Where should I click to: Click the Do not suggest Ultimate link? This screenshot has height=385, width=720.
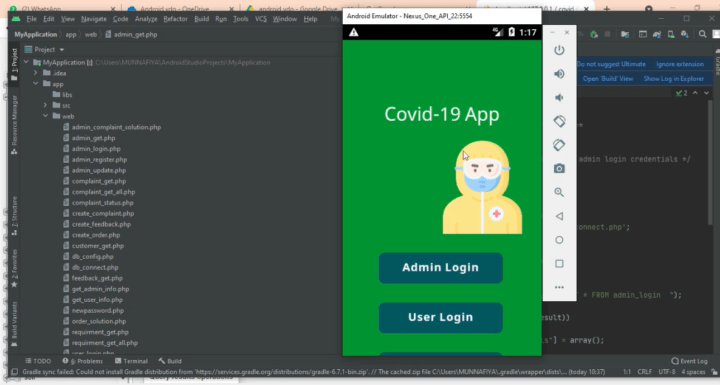click(x=611, y=64)
